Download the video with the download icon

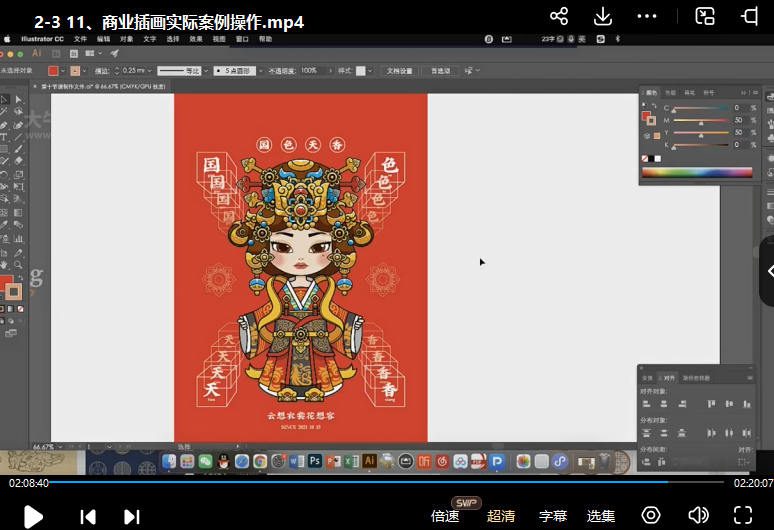pyautogui.click(x=603, y=16)
